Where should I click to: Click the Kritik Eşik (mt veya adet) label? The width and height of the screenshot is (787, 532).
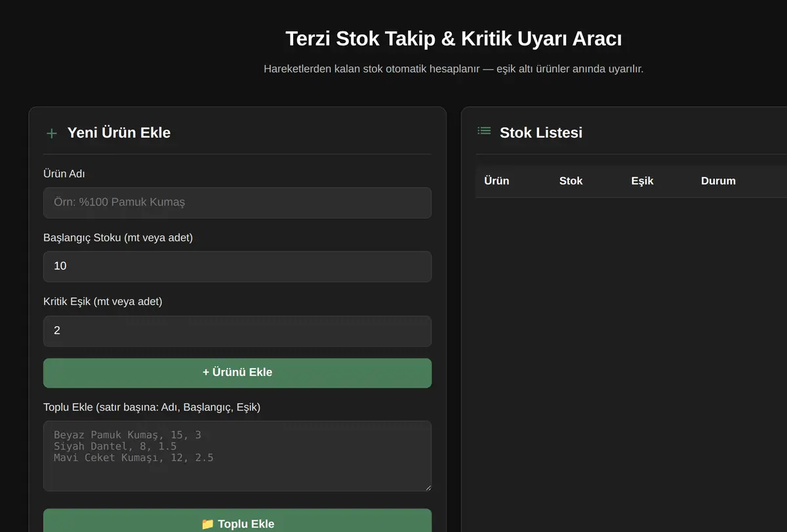[102, 301]
